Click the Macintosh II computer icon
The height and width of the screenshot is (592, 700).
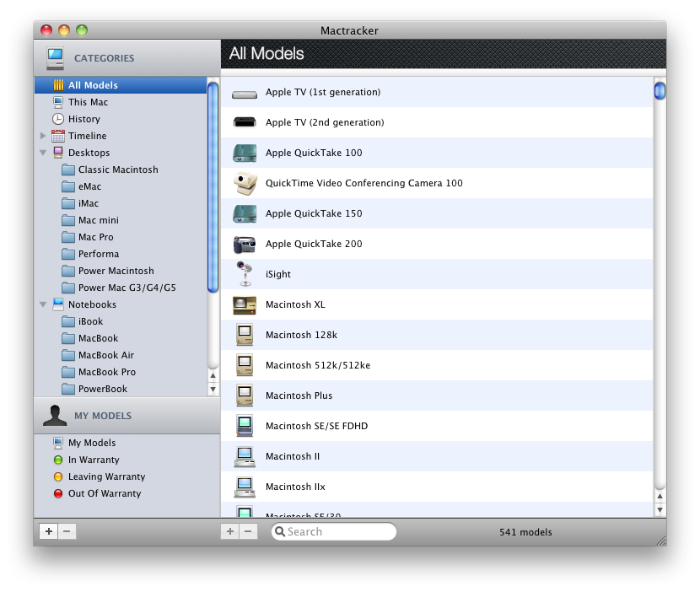[x=245, y=457]
